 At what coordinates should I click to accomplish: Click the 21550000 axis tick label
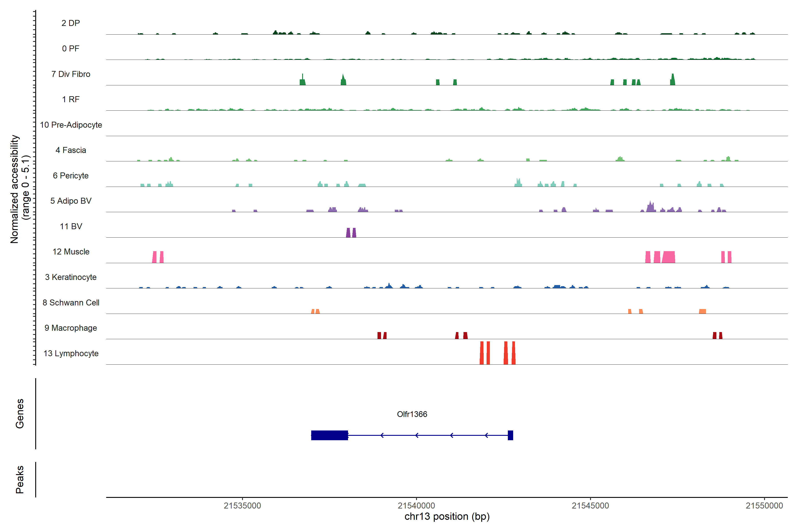click(764, 506)
